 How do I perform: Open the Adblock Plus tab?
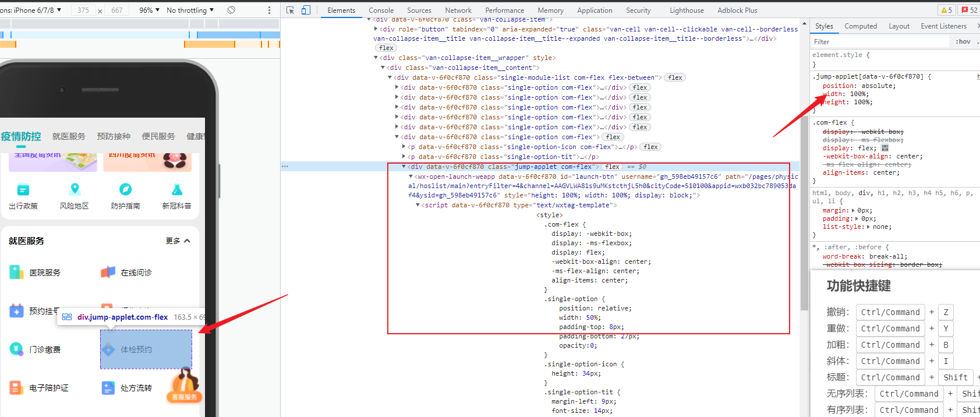tap(737, 10)
